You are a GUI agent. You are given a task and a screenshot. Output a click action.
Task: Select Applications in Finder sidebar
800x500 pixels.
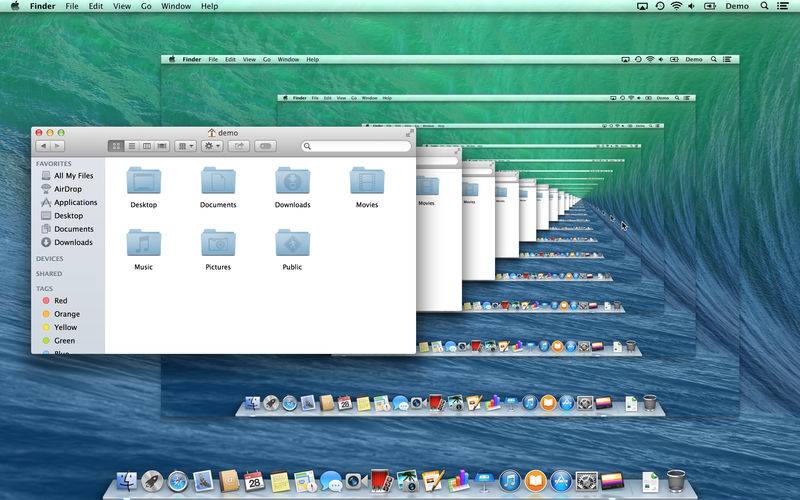(x=69, y=202)
